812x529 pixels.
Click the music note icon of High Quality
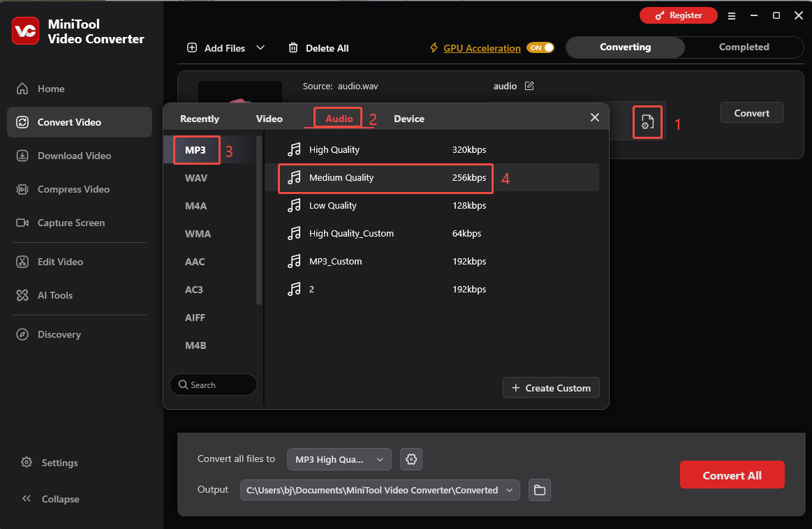(294, 149)
